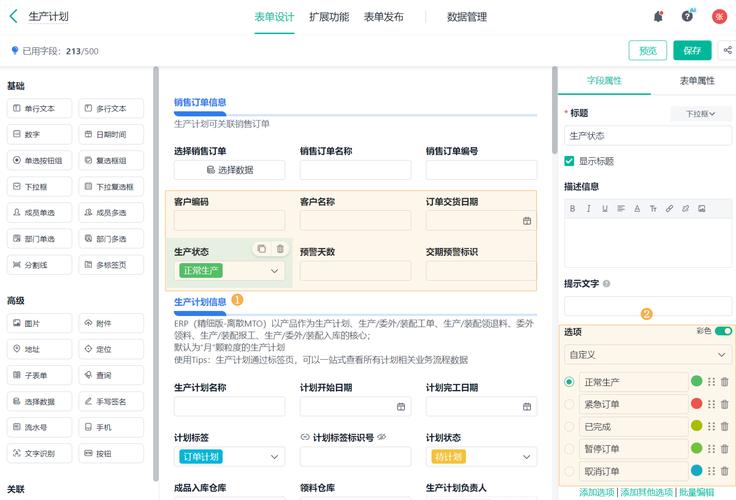This screenshot has width=736, height=500.
Task: Open the 字段属性 panel tab
Action: coord(604,81)
